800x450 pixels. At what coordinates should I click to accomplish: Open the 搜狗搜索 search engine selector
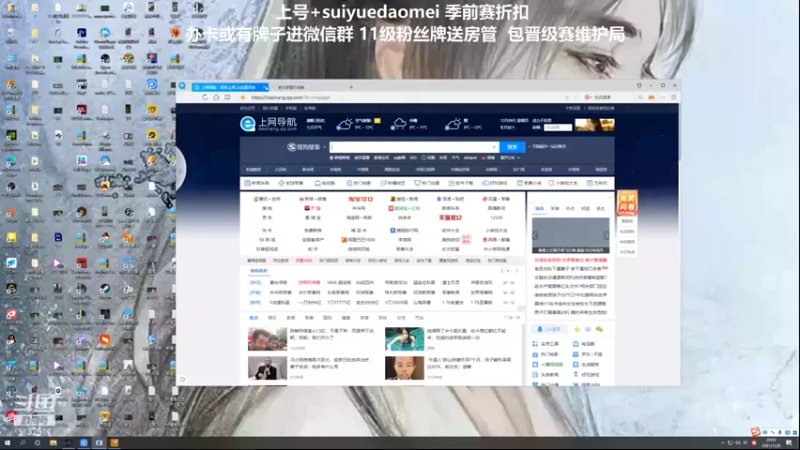pos(306,147)
